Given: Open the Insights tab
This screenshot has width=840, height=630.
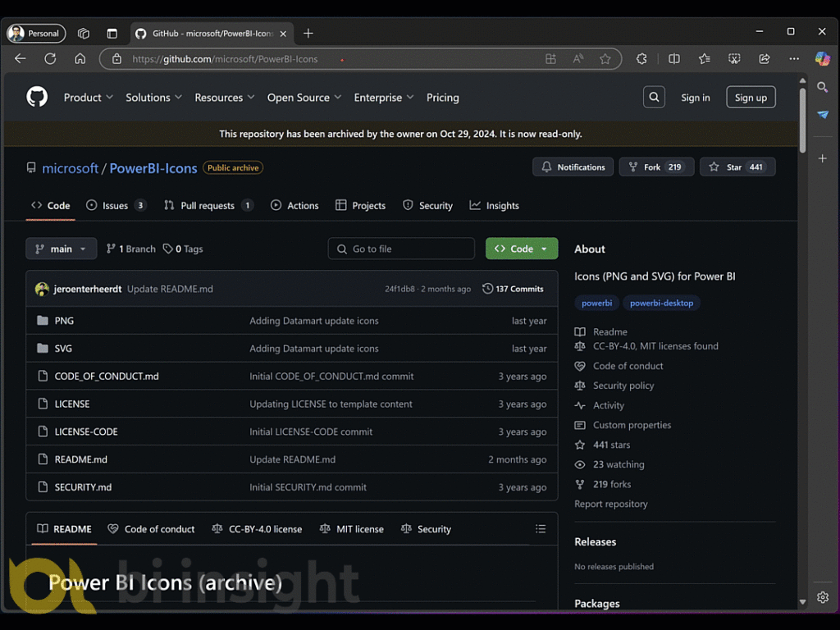Looking at the screenshot, I should pos(495,206).
